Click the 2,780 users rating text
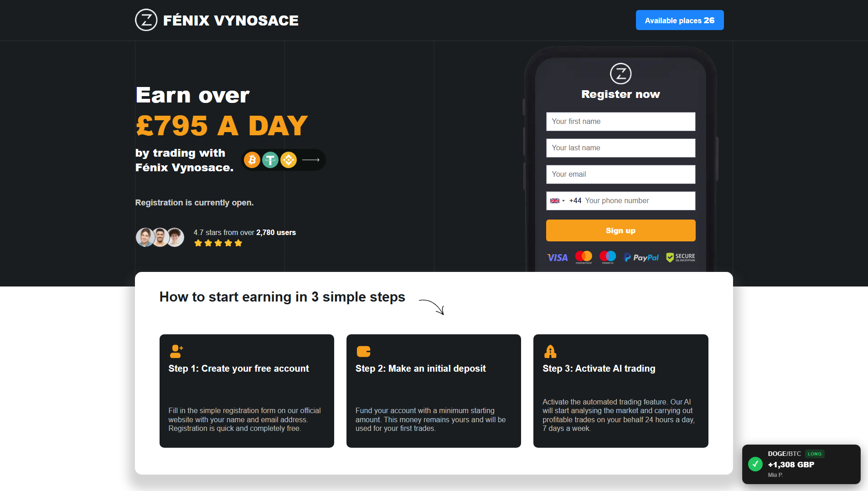The height and width of the screenshot is (491, 868). click(x=276, y=232)
